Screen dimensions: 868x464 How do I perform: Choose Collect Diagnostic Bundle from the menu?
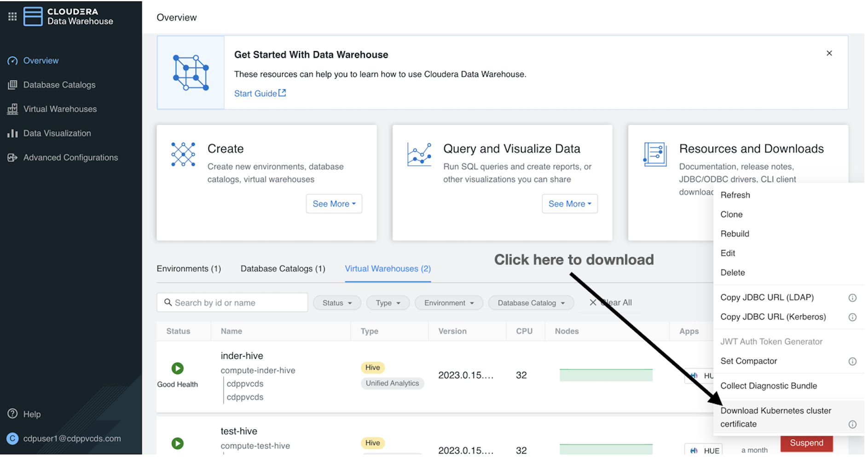click(769, 386)
